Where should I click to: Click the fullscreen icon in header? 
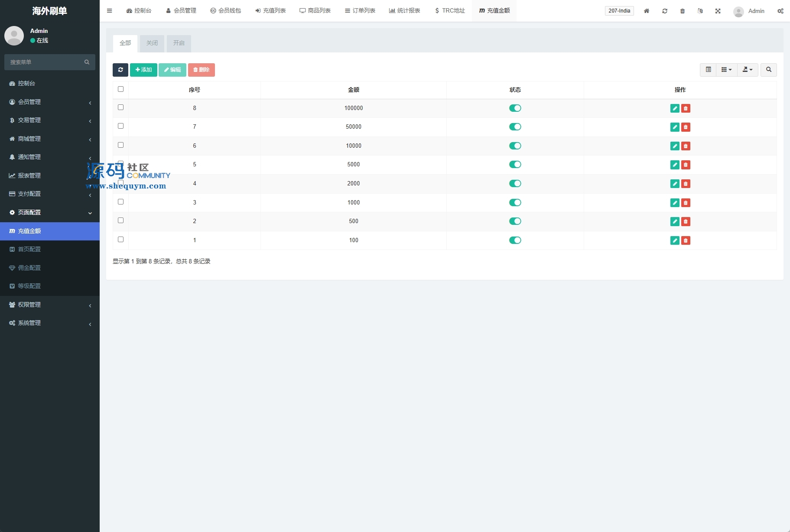[x=718, y=11]
